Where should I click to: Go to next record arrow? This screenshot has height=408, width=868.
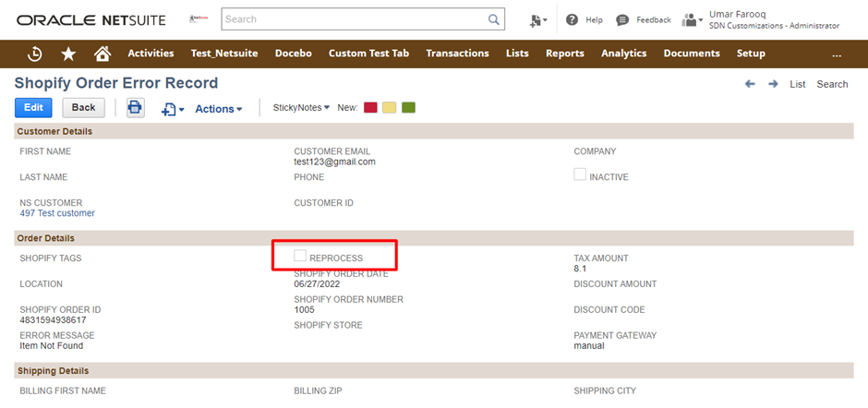pyautogui.click(x=773, y=84)
